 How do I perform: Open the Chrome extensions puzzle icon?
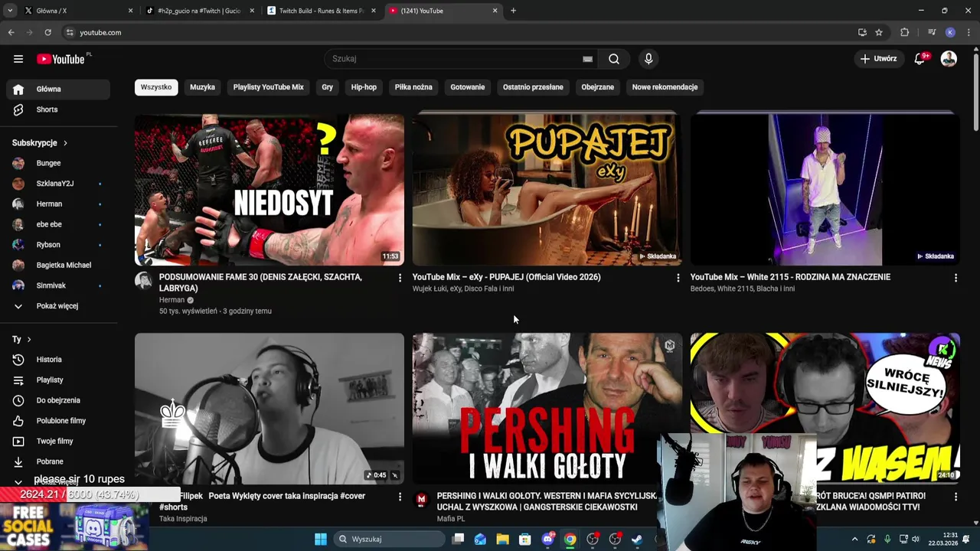click(904, 32)
